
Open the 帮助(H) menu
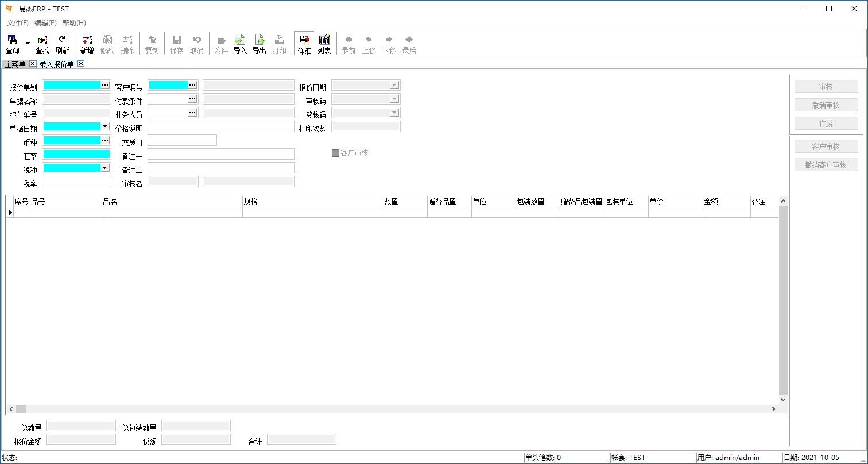pos(74,23)
